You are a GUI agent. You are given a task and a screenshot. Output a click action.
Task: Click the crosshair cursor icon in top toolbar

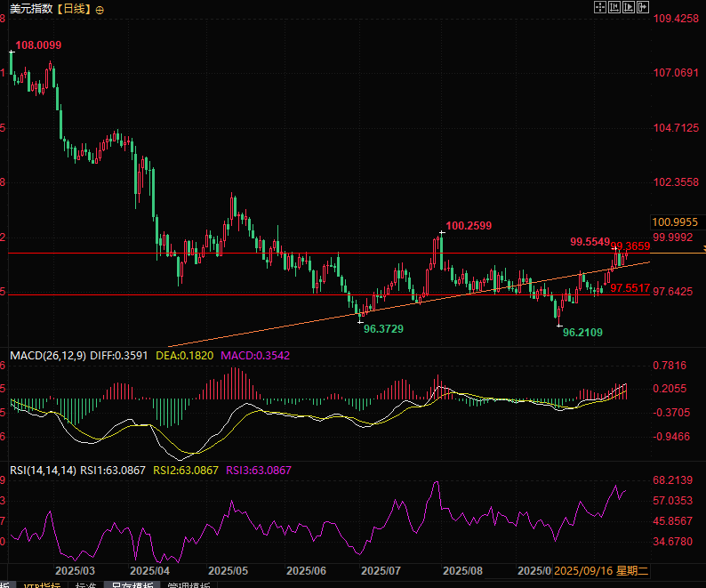tap(598, 7)
